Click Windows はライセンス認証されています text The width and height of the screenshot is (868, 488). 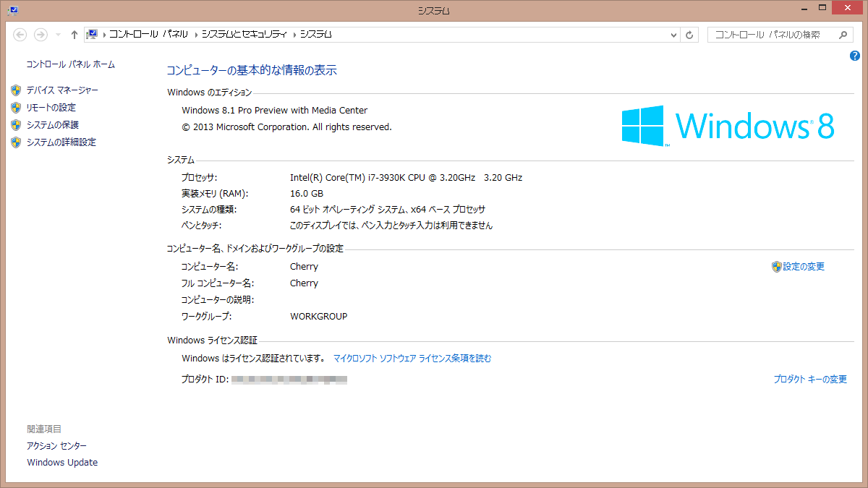(x=253, y=359)
